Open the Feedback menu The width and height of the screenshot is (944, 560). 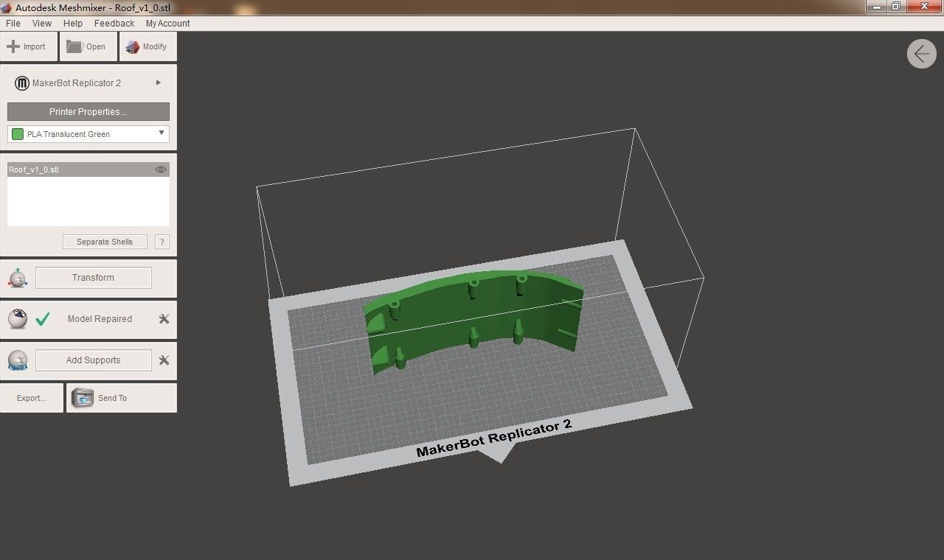coord(114,24)
